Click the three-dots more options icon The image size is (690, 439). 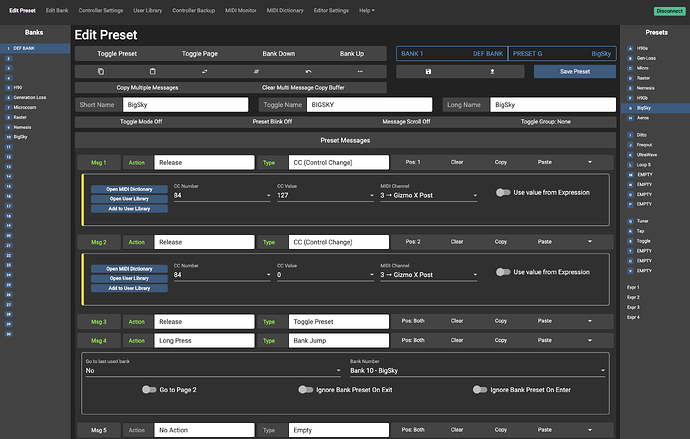360,72
